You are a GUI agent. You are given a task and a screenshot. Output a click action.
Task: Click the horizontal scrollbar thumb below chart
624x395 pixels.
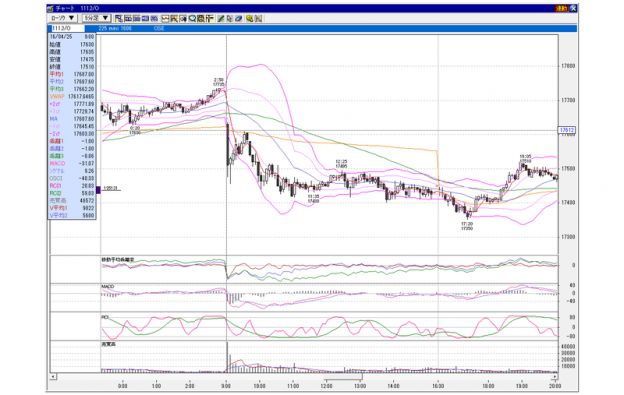click(343, 376)
